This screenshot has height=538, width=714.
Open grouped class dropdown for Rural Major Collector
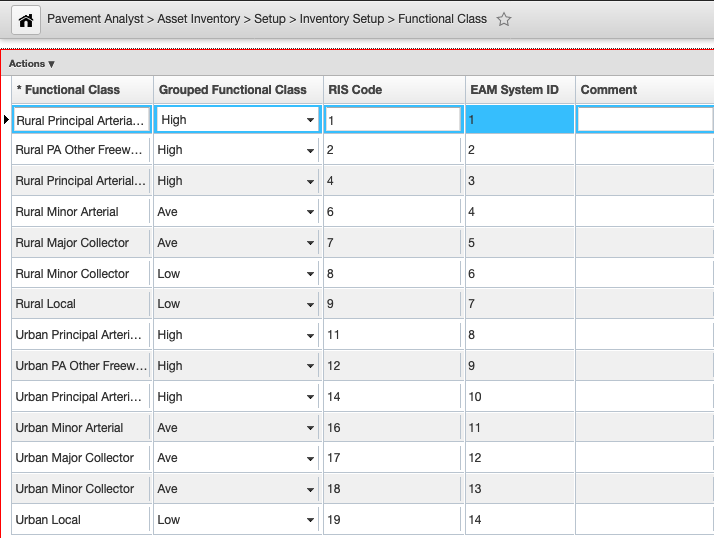click(x=311, y=243)
